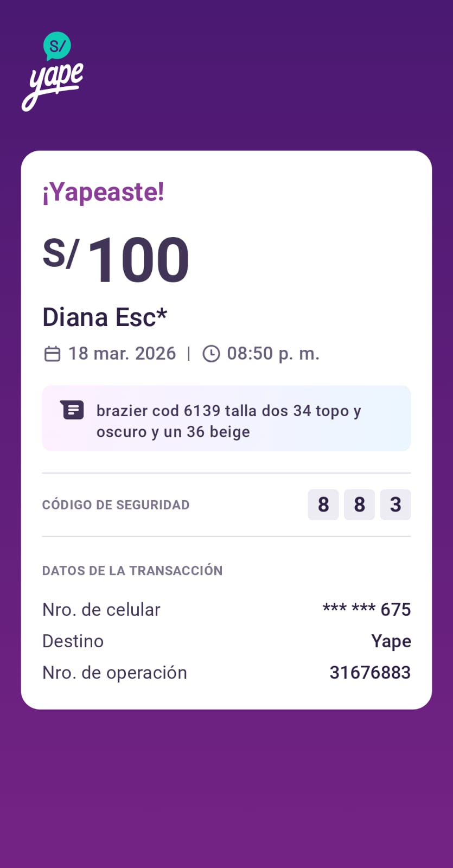Tap the brazier cod 6139 message text
The image size is (453, 868).
[228, 421]
